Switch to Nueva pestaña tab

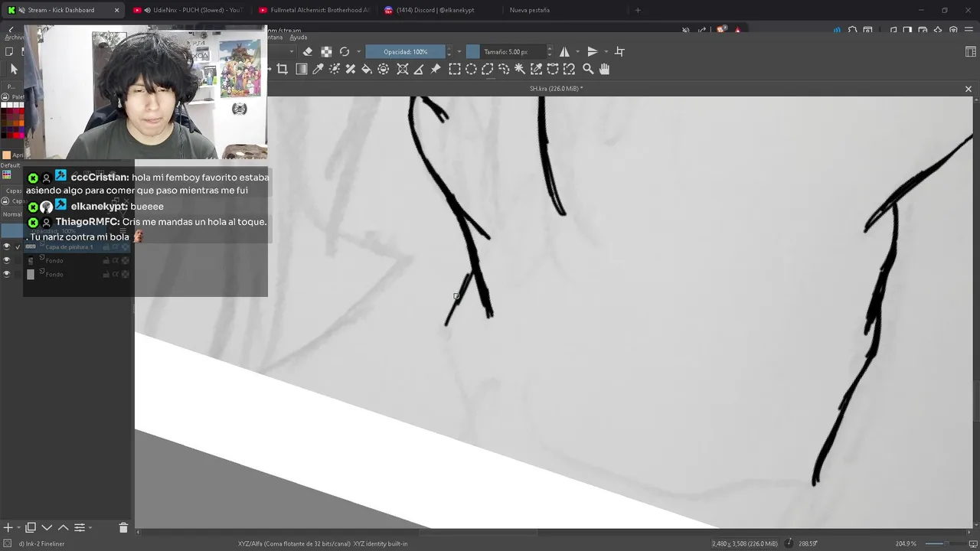click(530, 10)
